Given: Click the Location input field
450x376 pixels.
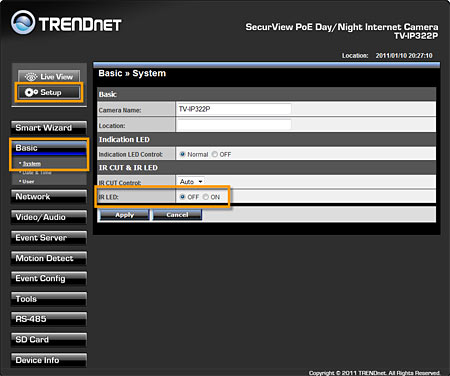Looking at the screenshot, I should [234, 125].
